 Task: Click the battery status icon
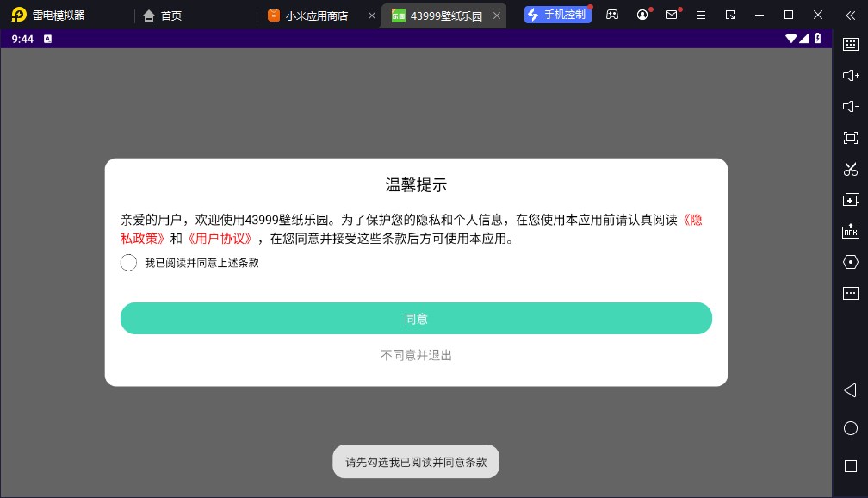point(818,38)
